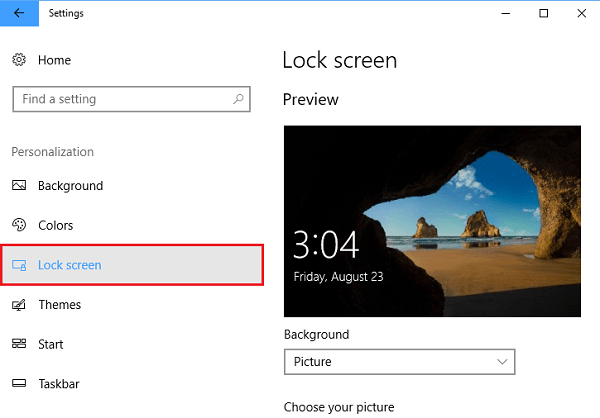Click the Lock screen monitor icon
Screen dimensions: 600x418
[x=19, y=265]
